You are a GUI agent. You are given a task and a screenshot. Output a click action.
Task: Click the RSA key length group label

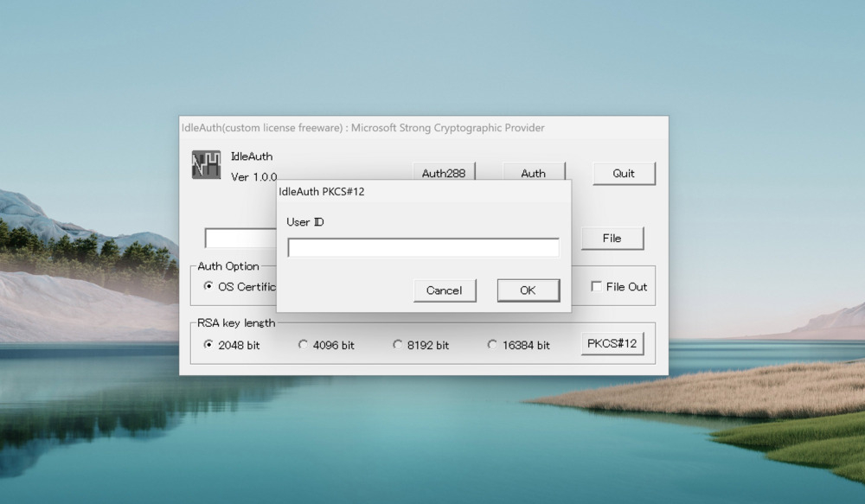coord(236,322)
